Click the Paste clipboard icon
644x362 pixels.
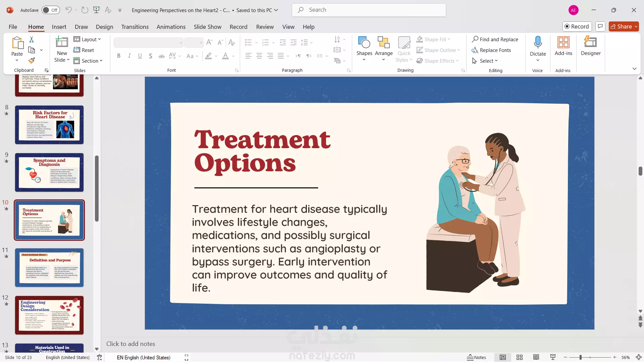tap(17, 43)
